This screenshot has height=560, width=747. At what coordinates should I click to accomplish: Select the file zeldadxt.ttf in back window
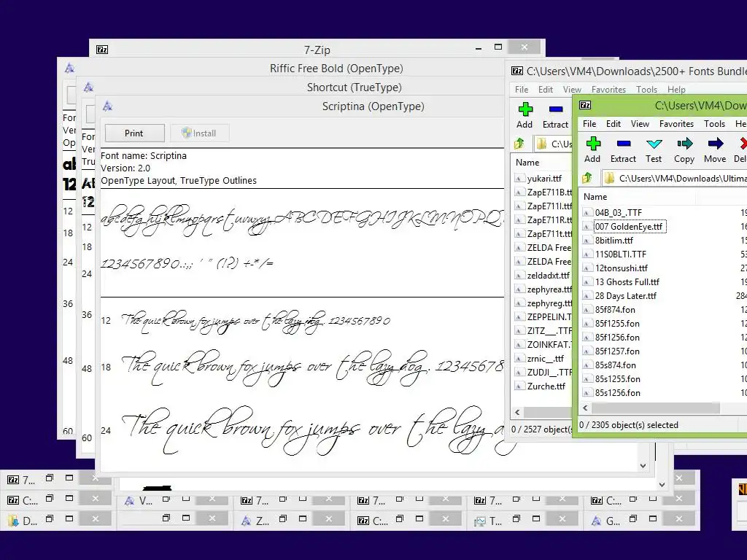coord(549,275)
